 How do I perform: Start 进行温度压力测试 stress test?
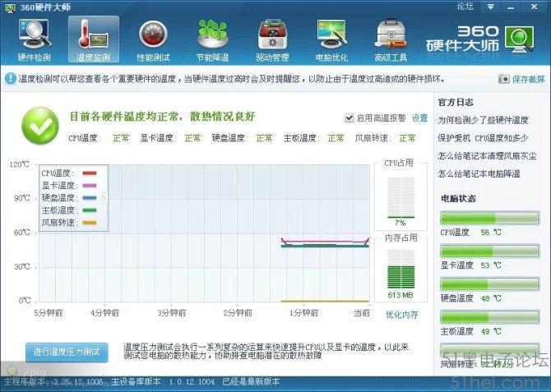67,352
